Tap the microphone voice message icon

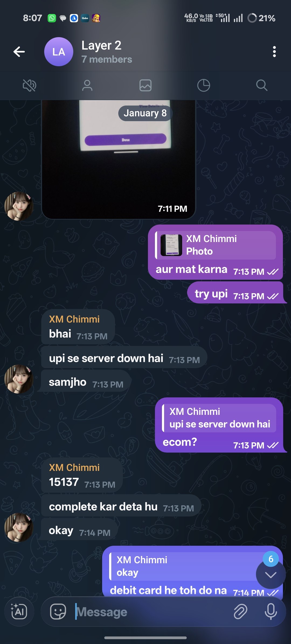(x=271, y=611)
